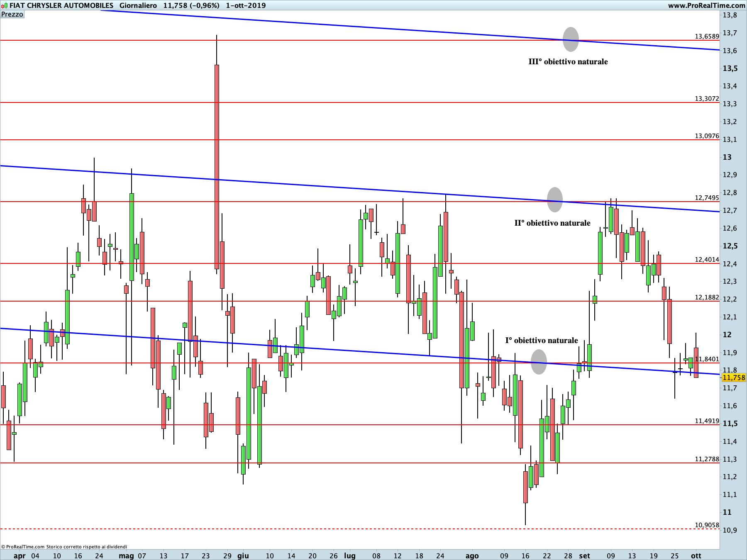Select the 'III° obiettivo naturale' annotation

point(568,61)
